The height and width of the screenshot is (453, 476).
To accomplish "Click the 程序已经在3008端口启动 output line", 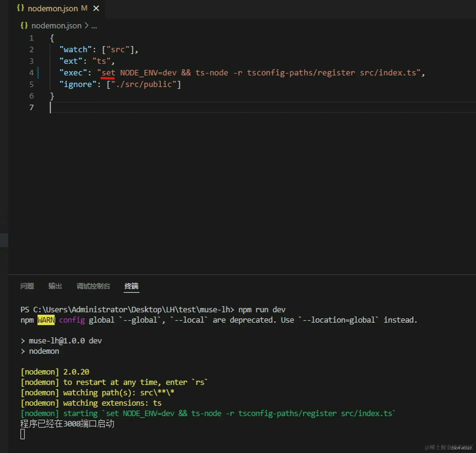I will point(67,424).
